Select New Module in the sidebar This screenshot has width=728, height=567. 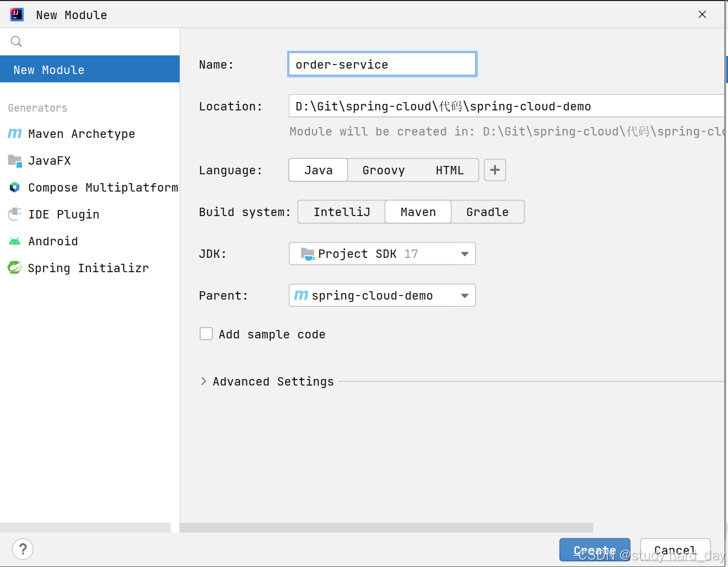click(90, 69)
